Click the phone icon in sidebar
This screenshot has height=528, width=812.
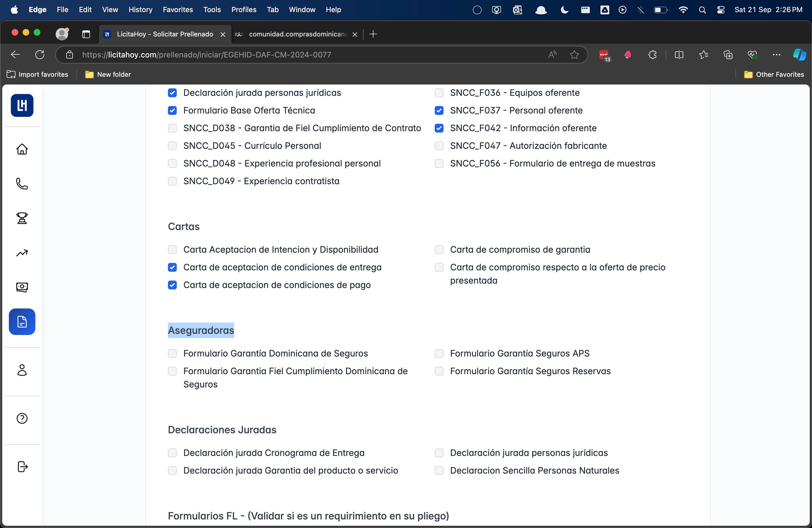tap(22, 184)
